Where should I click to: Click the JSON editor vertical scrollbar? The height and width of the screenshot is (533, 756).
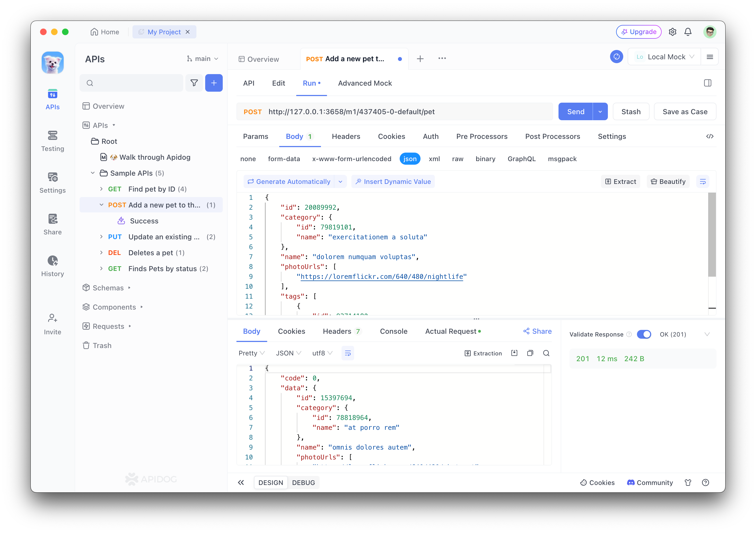coord(712,235)
